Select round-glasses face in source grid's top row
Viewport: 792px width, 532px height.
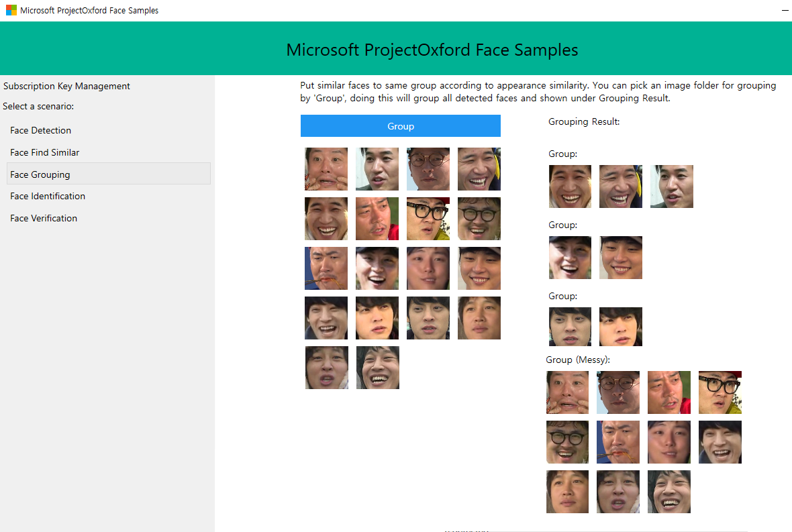click(x=428, y=169)
